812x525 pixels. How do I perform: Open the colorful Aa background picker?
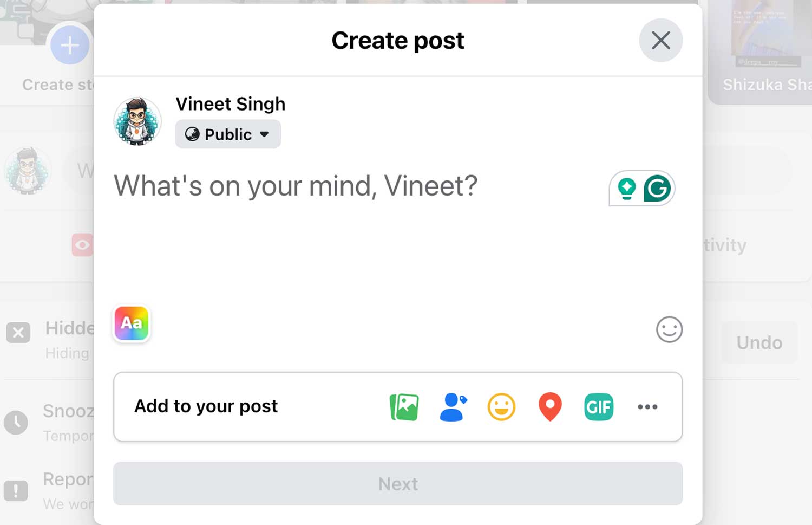click(x=131, y=323)
